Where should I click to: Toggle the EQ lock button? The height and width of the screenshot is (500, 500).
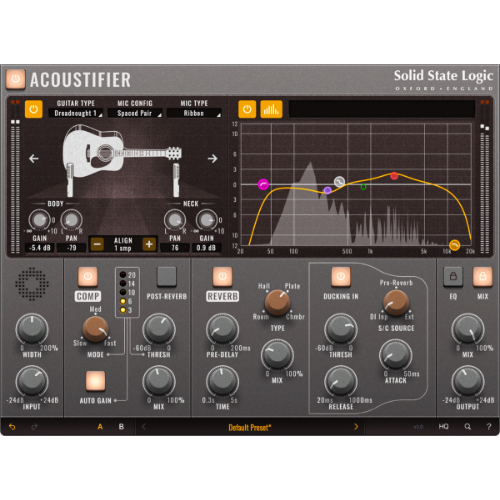[x=453, y=276]
